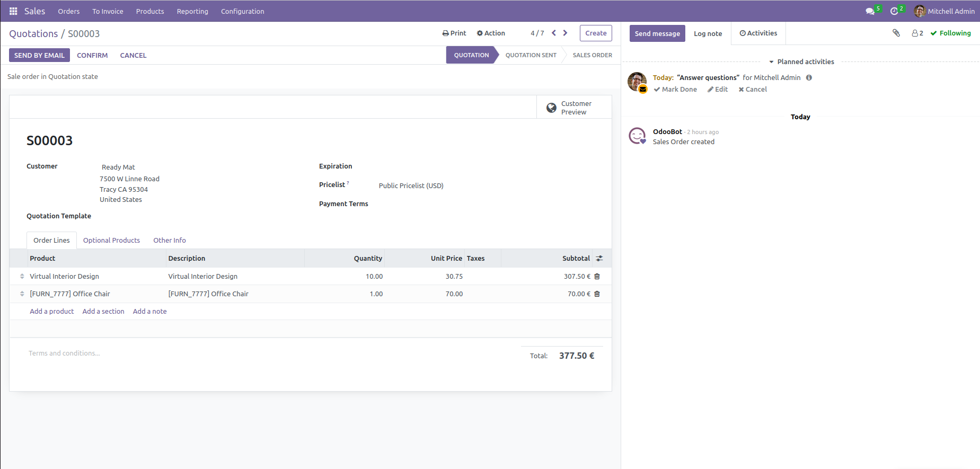Select the Quotation Sent status stage
Image resolution: width=980 pixels, height=469 pixels.
point(531,55)
